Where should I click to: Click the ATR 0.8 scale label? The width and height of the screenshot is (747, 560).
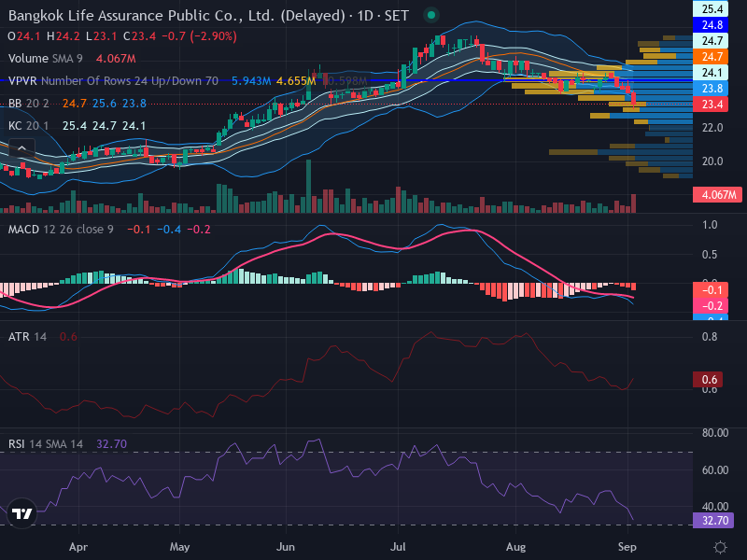pos(710,337)
